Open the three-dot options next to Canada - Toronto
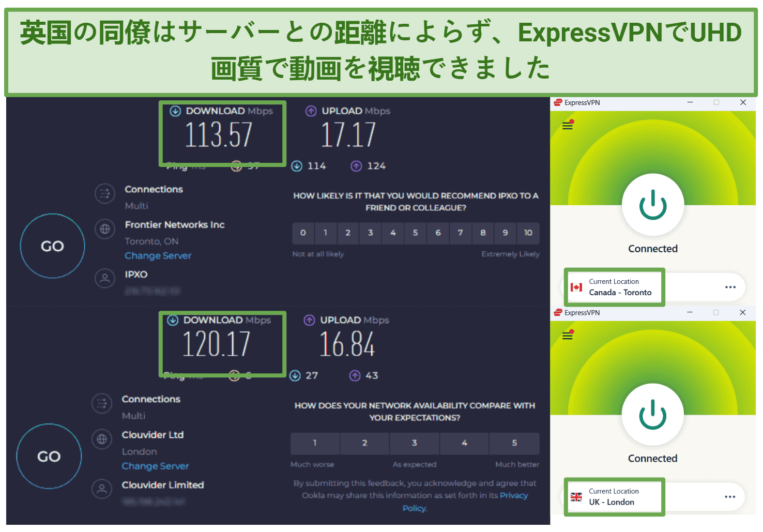763x532 pixels. click(730, 287)
